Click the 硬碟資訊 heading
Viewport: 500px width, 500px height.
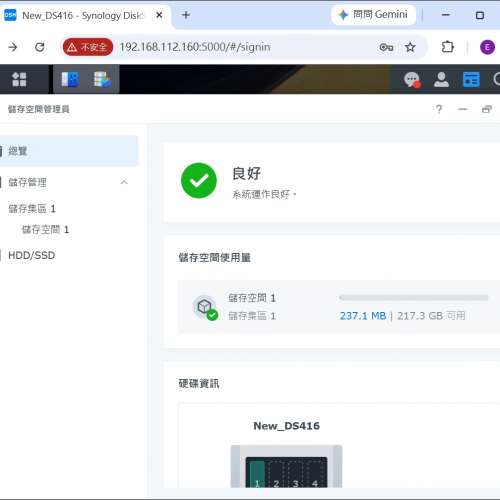(199, 383)
